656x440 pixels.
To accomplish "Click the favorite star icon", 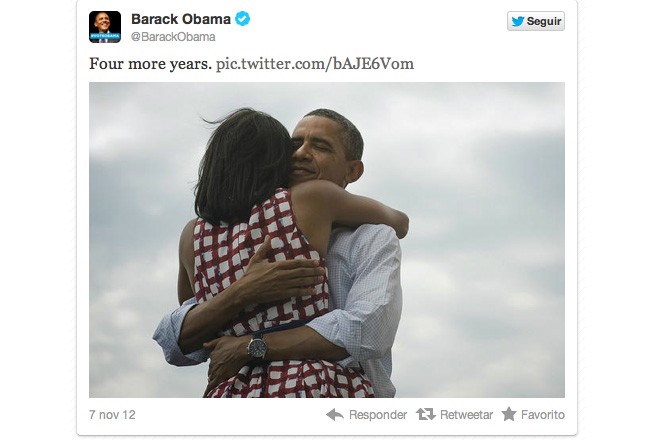I will click(x=509, y=414).
